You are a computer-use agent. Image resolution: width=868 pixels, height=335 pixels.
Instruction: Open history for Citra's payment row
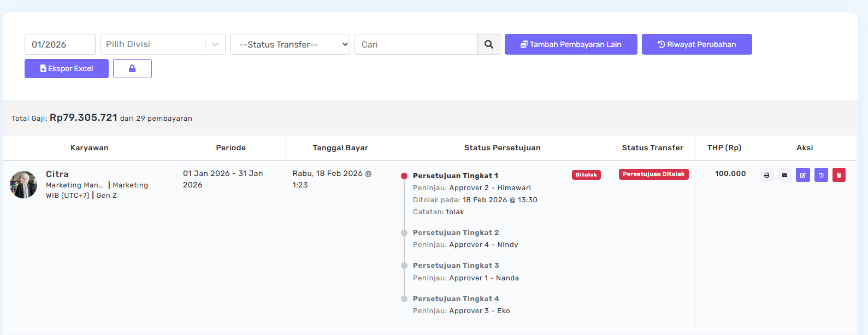[x=821, y=175]
